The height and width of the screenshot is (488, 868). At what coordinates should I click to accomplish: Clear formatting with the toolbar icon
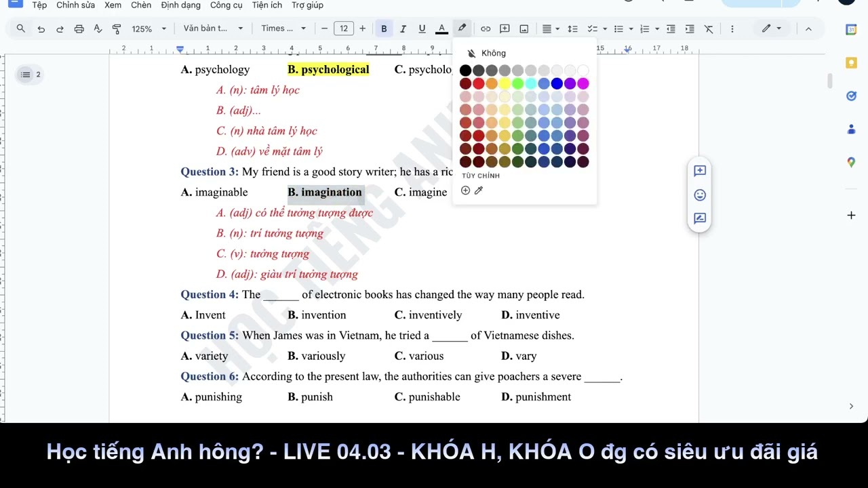coord(709,28)
